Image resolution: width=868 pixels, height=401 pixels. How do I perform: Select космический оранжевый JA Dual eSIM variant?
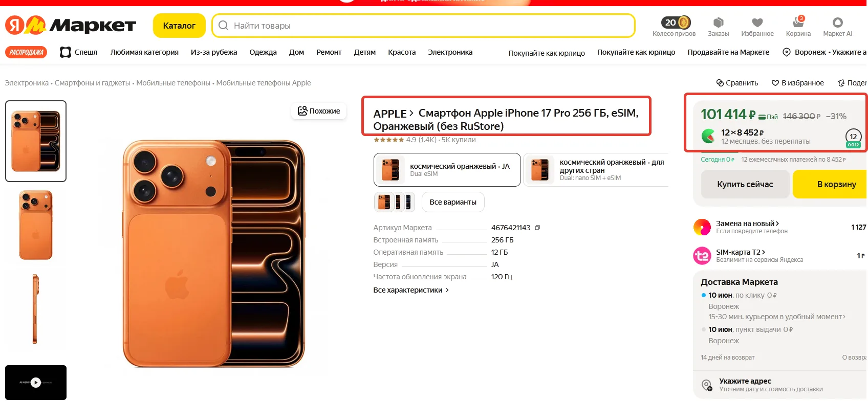pos(447,170)
